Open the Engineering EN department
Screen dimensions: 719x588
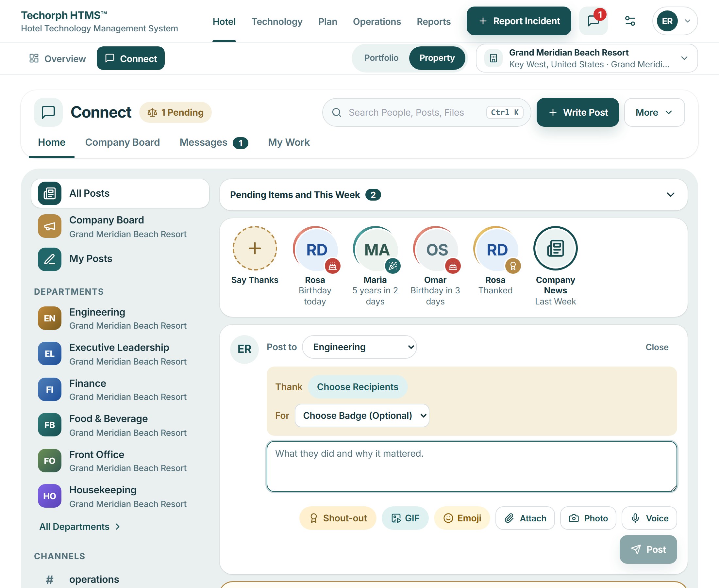pyautogui.click(x=120, y=318)
